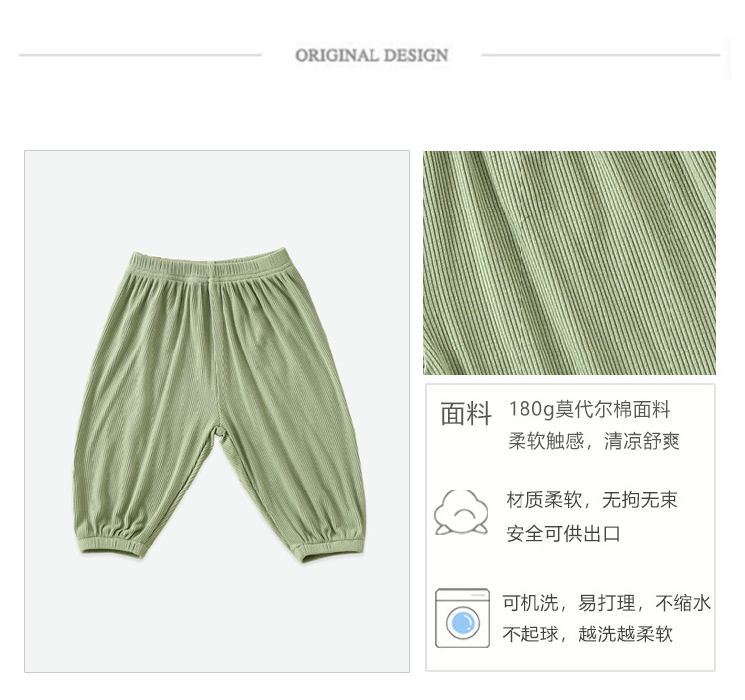This screenshot has height=700, width=745.
Task: Click the 可机洗，易打理，不缩水 text
Action: 606,603
